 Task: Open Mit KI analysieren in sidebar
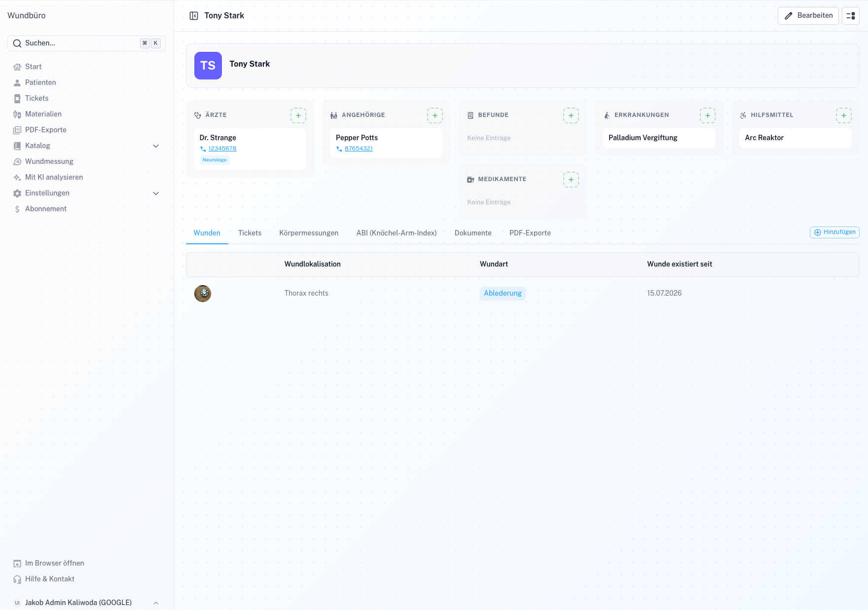pos(86,177)
